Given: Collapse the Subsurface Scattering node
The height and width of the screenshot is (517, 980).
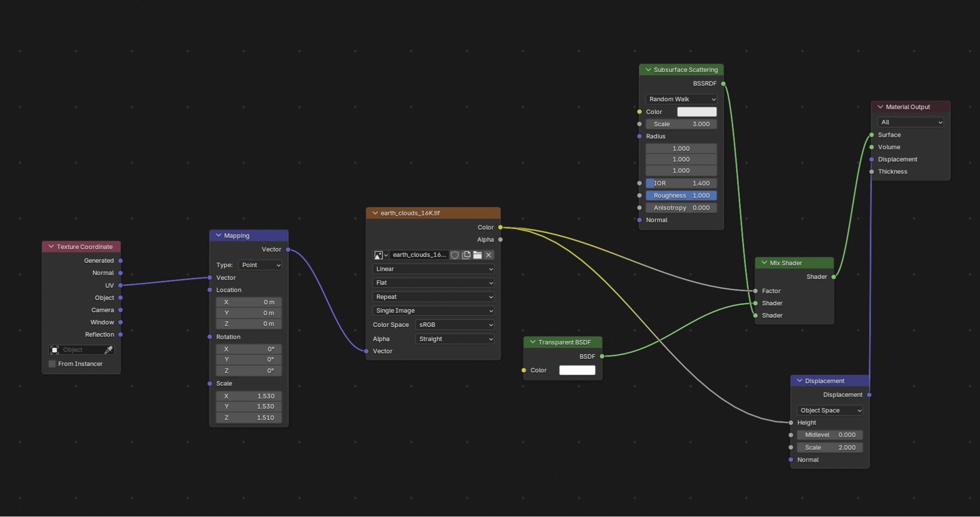Looking at the screenshot, I should 648,70.
